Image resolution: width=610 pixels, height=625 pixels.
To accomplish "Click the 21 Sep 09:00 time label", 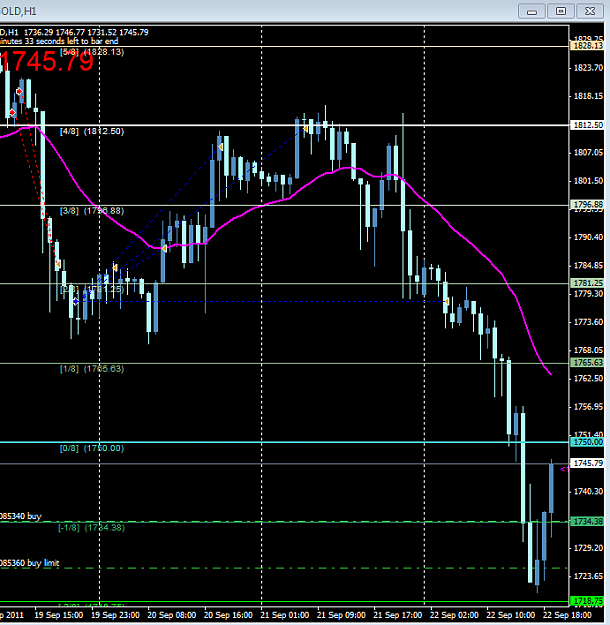I will point(341,615).
